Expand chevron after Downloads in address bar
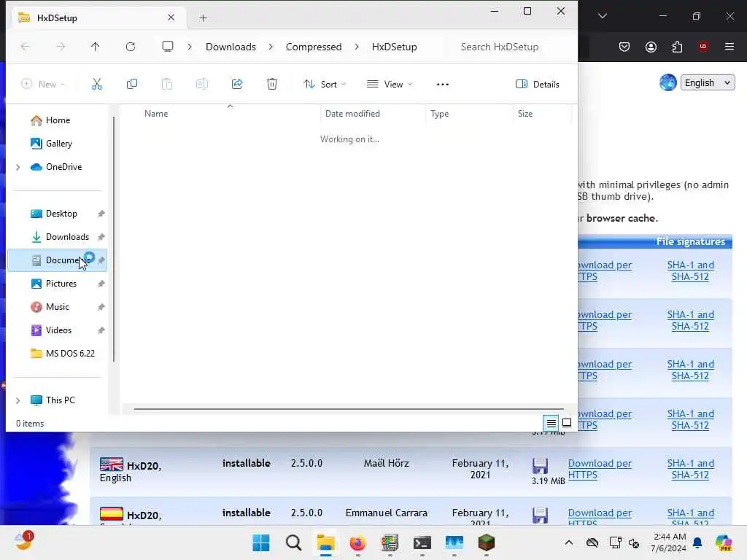747x560 pixels. click(x=271, y=47)
